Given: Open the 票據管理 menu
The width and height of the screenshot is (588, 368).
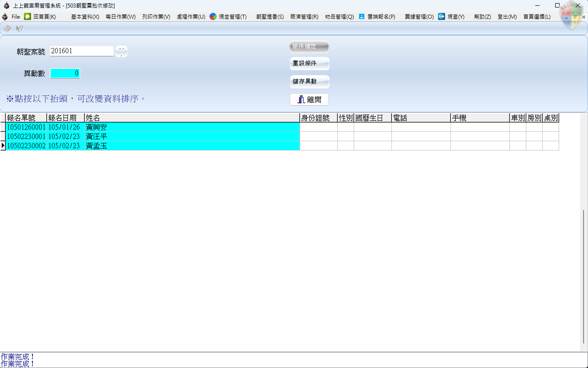Looking at the screenshot, I should tap(419, 17).
